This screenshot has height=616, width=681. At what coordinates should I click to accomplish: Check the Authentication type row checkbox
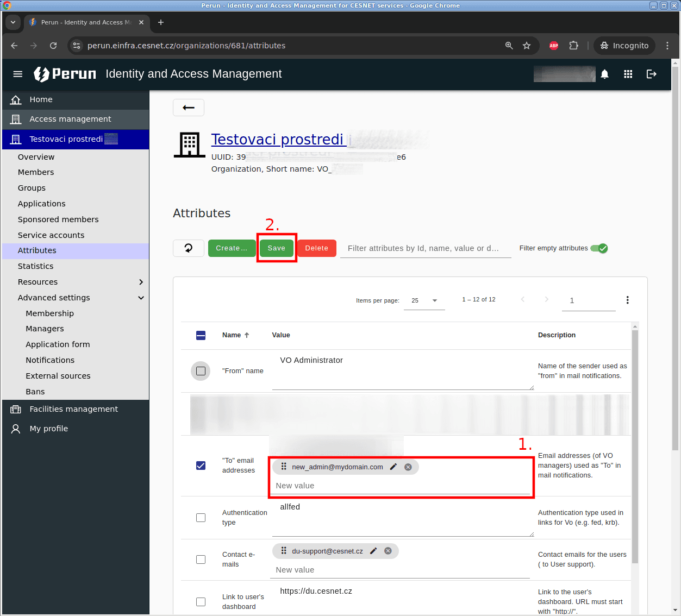(x=201, y=518)
